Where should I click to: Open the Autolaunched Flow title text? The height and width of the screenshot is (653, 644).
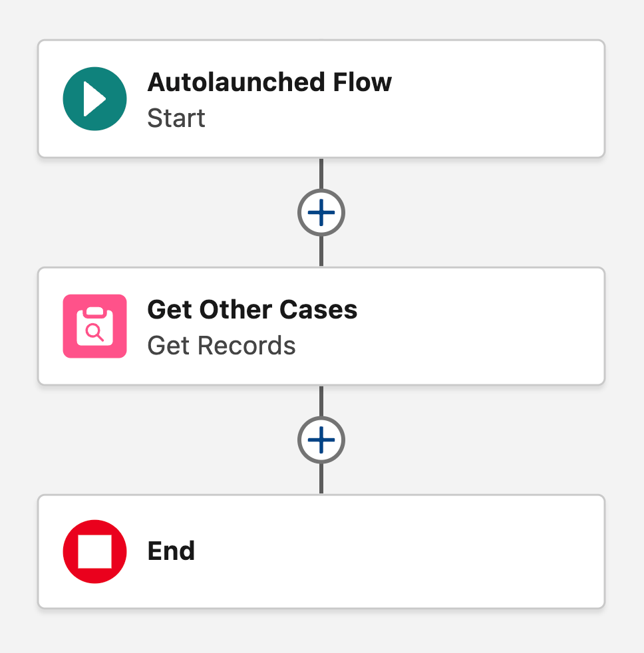[x=269, y=82]
